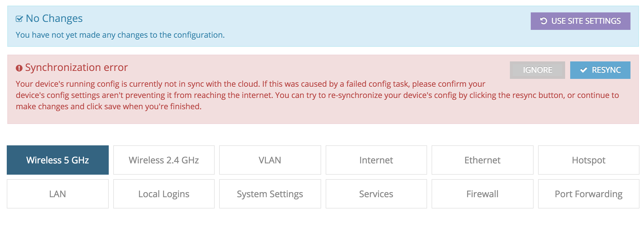Switch to the Wireless 2.4 GHz tab
644x231 pixels.
click(x=164, y=160)
